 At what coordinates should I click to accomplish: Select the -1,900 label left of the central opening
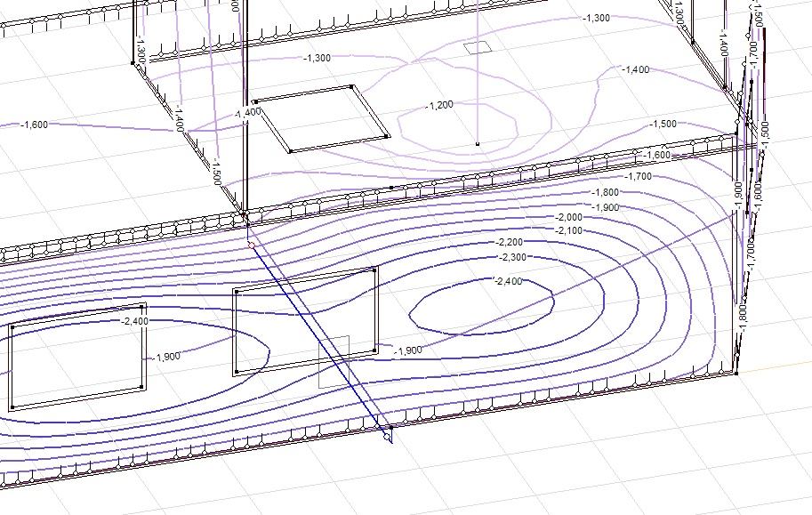[167, 357]
